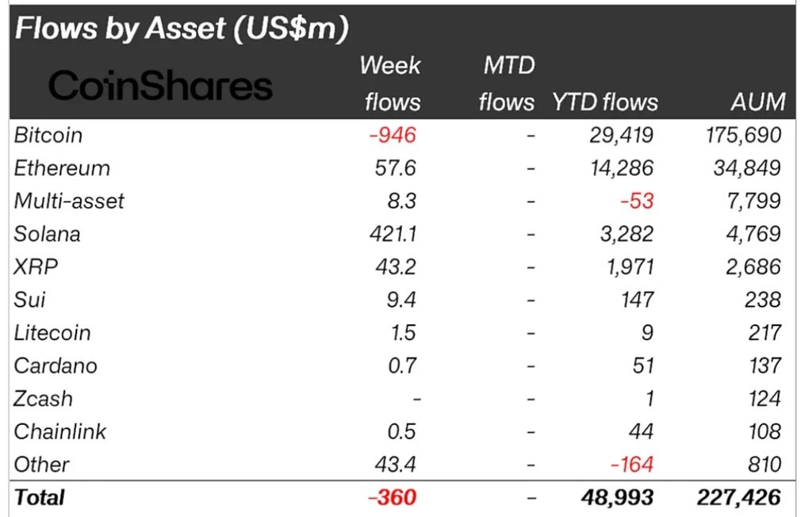Viewport: 812px width, 517px height.
Task: Click Other's -164 YTD flows value
Action: tap(632, 465)
